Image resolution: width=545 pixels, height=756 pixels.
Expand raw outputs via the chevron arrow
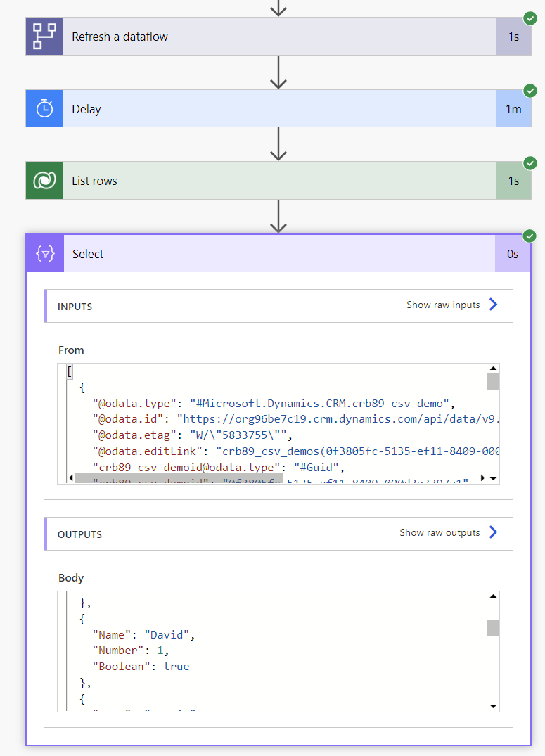(493, 533)
